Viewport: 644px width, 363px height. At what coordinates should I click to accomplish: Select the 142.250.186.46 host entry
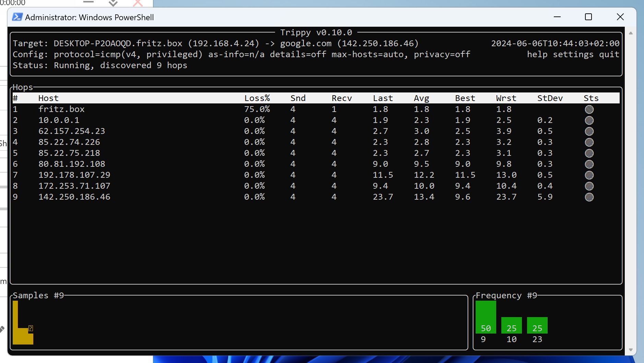click(74, 197)
